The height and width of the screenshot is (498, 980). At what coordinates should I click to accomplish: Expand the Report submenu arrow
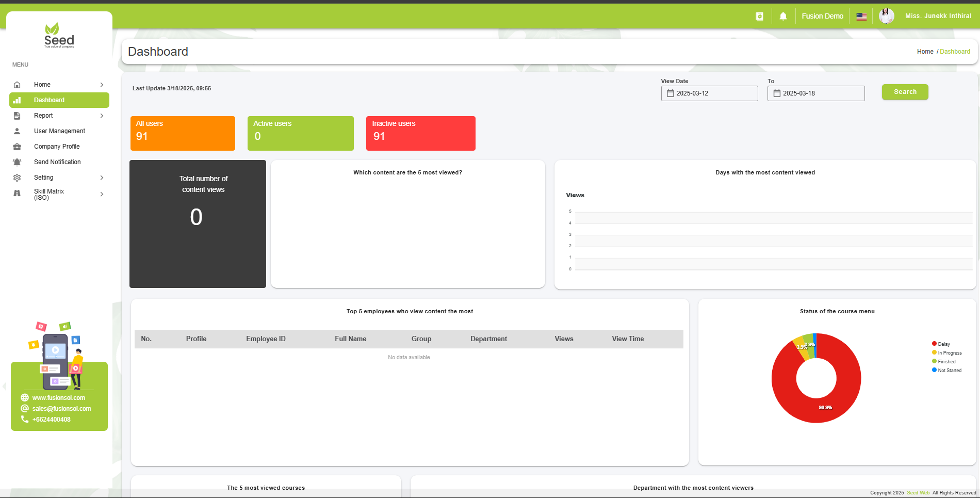102,116
